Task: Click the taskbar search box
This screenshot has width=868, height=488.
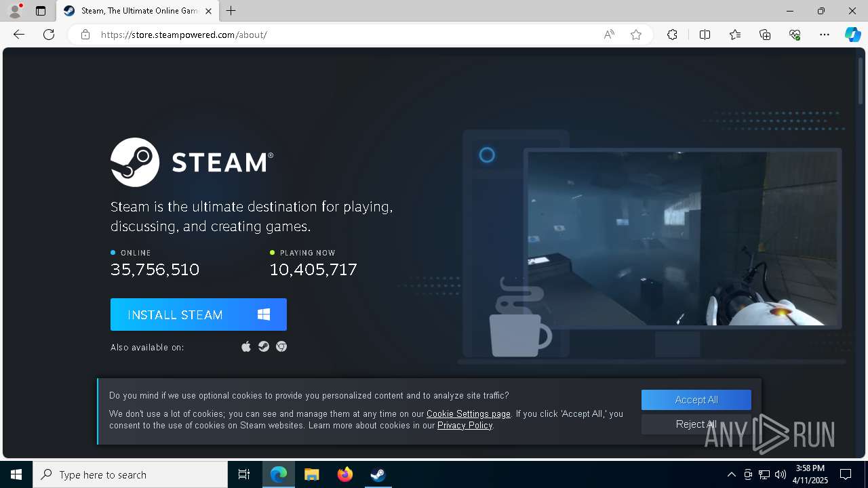Action: 130,474
